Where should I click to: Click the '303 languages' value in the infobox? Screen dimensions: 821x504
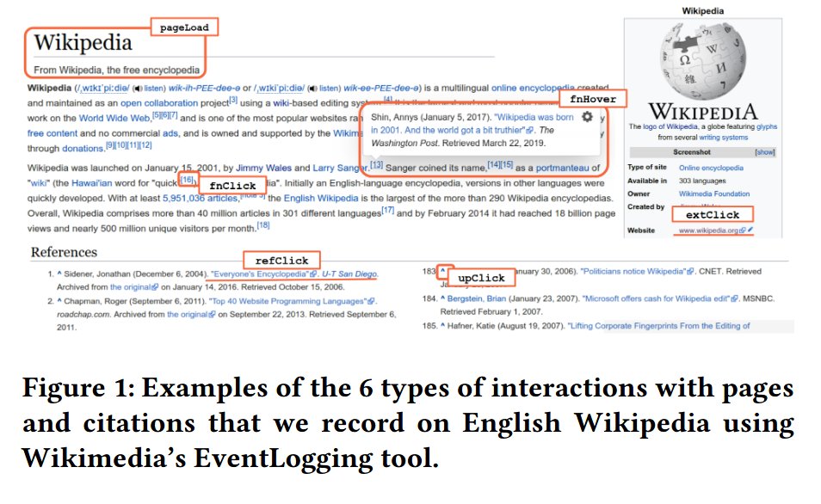[x=702, y=181]
